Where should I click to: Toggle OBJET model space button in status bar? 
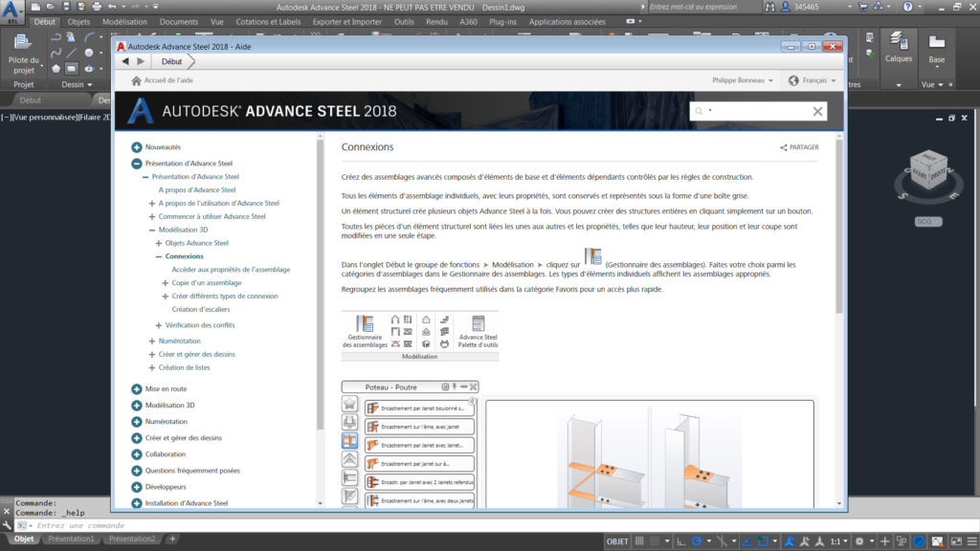[x=617, y=541]
